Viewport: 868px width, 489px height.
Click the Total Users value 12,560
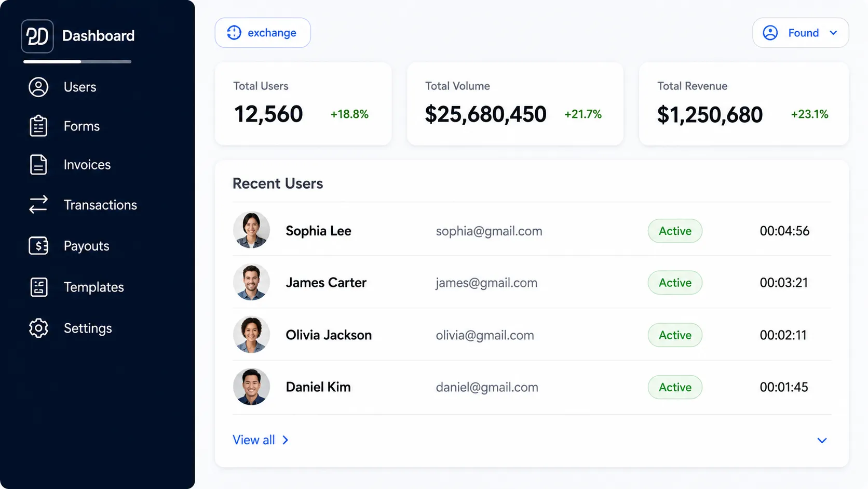[x=268, y=114]
